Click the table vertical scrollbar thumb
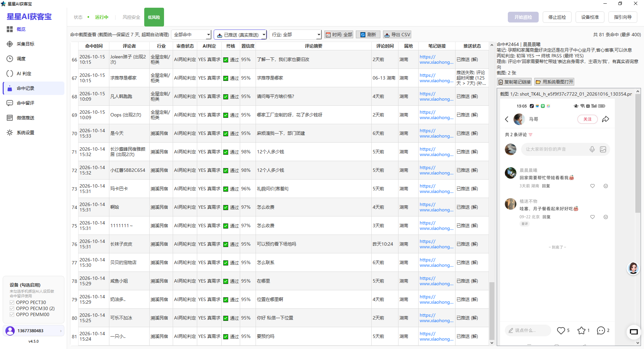 [x=492, y=310]
